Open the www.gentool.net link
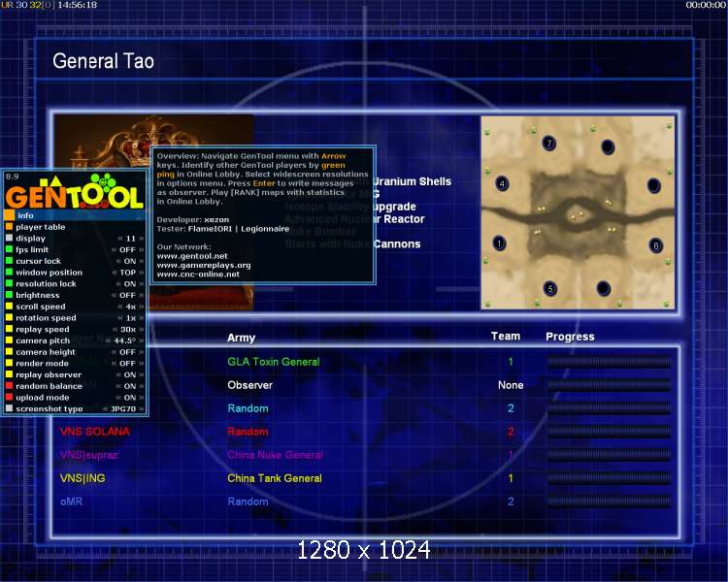728x582 pixels. pyautogui.click(x=192, y=256)
